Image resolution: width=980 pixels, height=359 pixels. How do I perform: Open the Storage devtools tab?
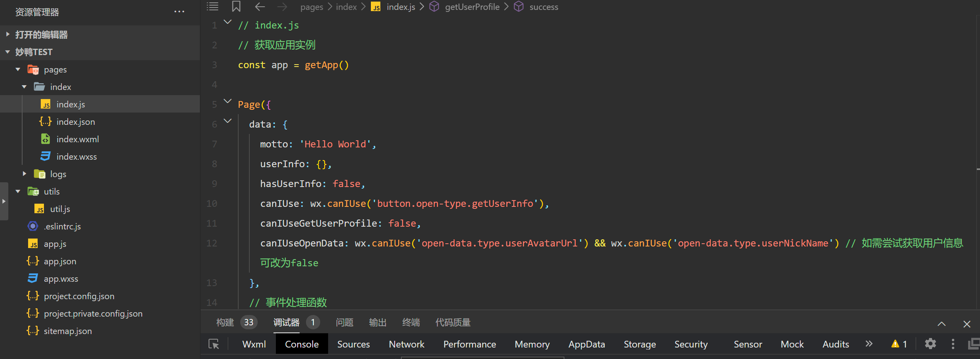(640, 344)
